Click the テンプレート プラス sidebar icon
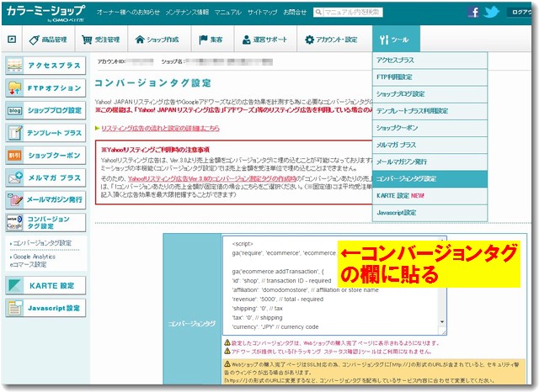This screenshot has height=392, width=539. coord(15,133)
